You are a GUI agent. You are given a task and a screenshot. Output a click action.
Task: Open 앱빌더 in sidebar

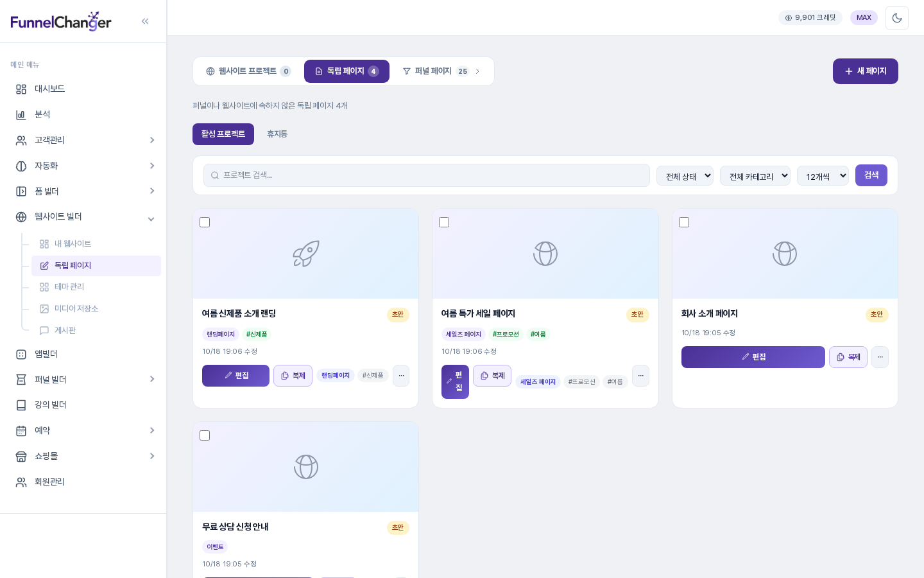pos(83,354)
